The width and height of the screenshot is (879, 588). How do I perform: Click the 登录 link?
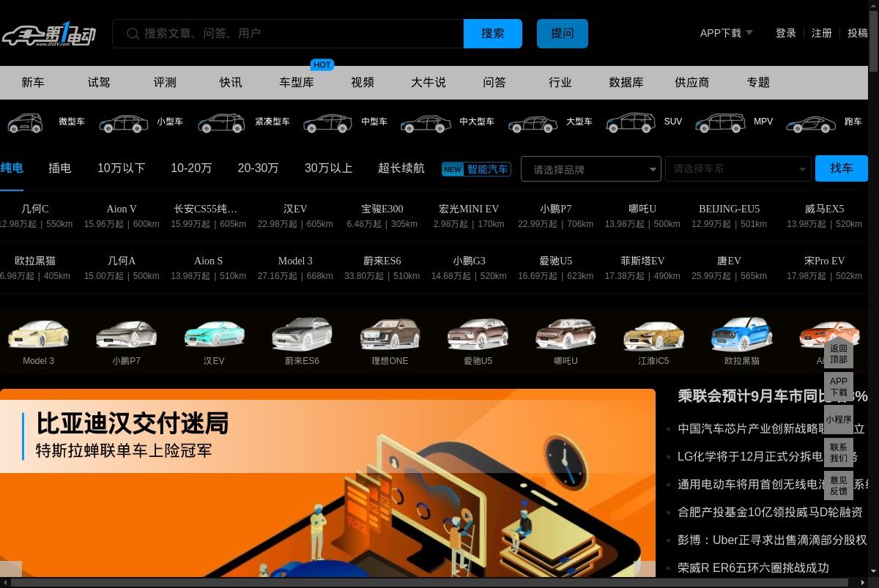[786, 33]
